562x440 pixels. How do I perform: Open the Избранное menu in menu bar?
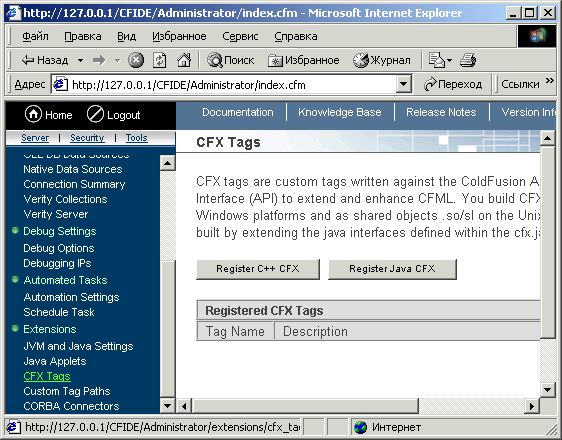pyautogui.click(x=179, y=36)
